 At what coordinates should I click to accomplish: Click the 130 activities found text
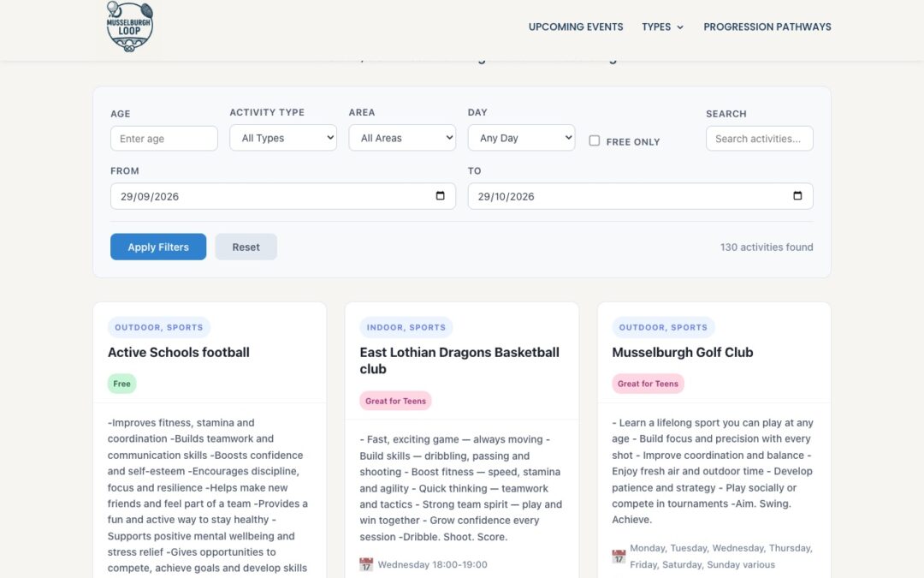point(766,247)
